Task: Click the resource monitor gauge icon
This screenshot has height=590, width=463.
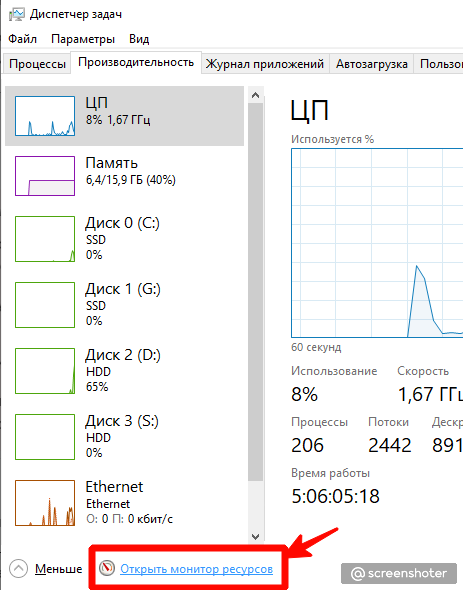Action: click(107, 568)
